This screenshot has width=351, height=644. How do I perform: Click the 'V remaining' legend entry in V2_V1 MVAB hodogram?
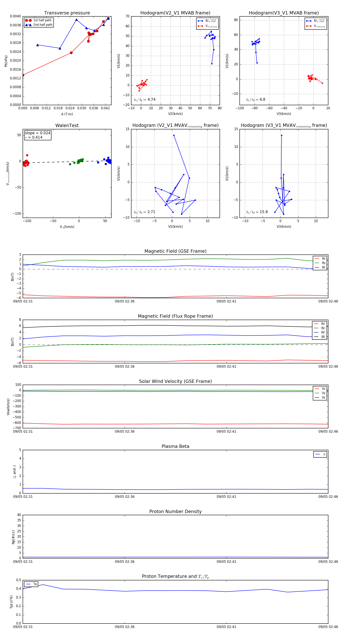[207, 26]
